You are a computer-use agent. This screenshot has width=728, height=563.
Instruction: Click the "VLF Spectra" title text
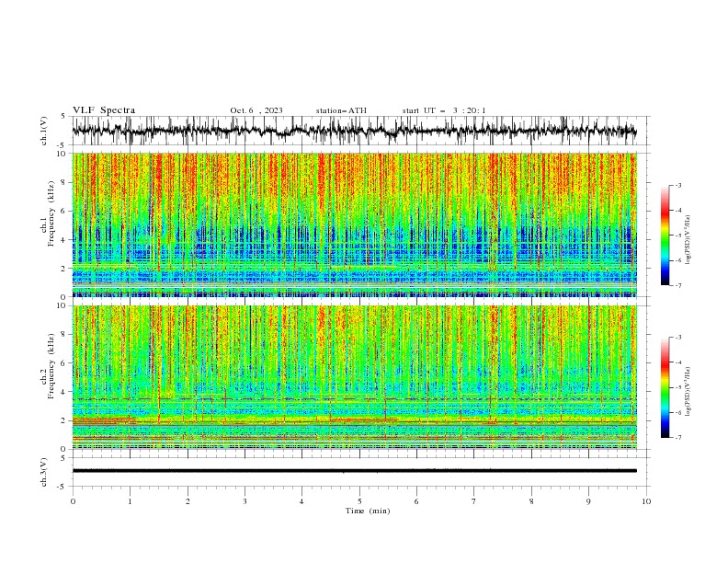[x=104, y=110]
